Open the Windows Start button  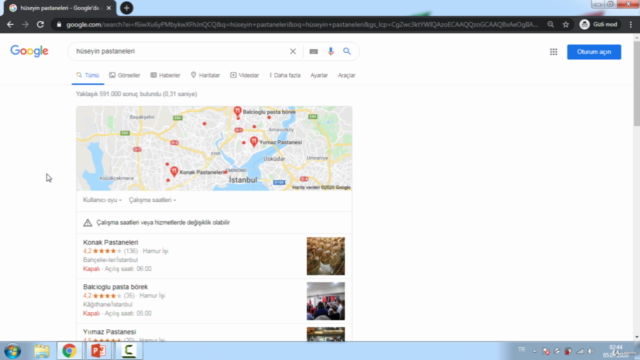coord(13,351)
